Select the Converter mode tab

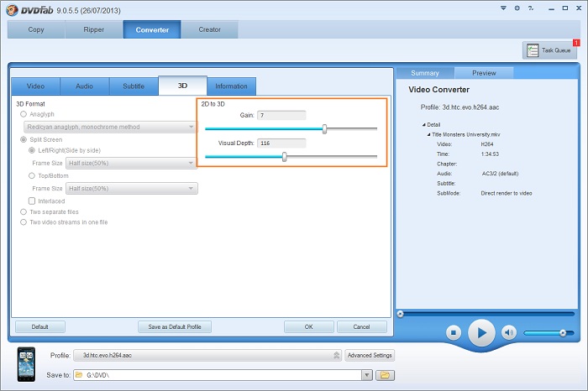click(152, 29)
